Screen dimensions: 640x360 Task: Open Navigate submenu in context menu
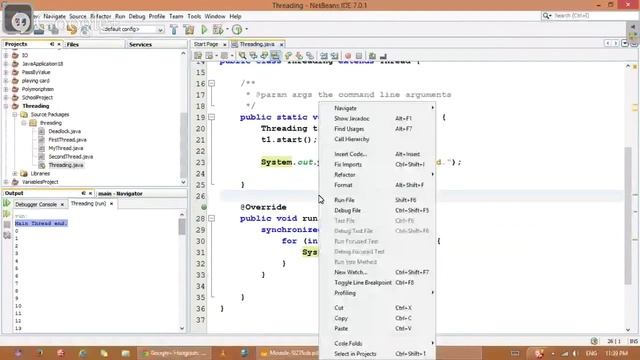[x=378, y=108]
